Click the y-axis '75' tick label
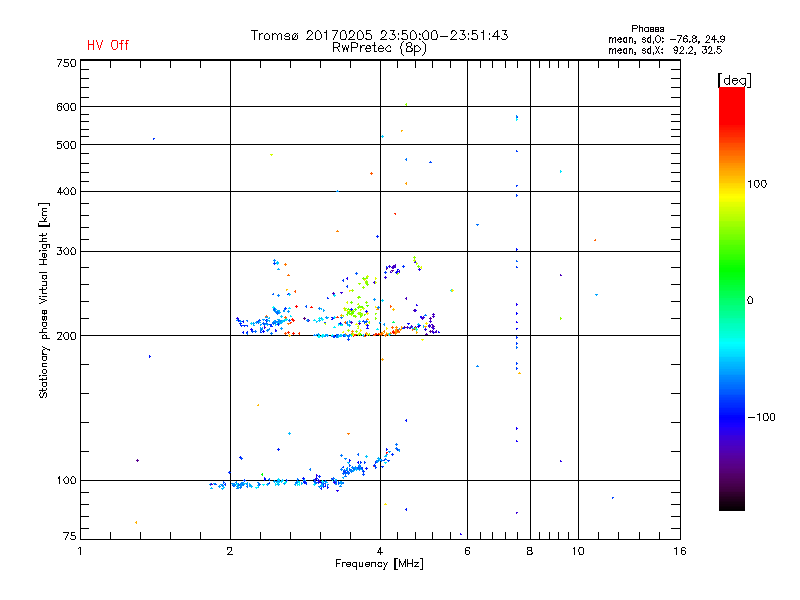 pyautogui.click(x=70, y=536)
